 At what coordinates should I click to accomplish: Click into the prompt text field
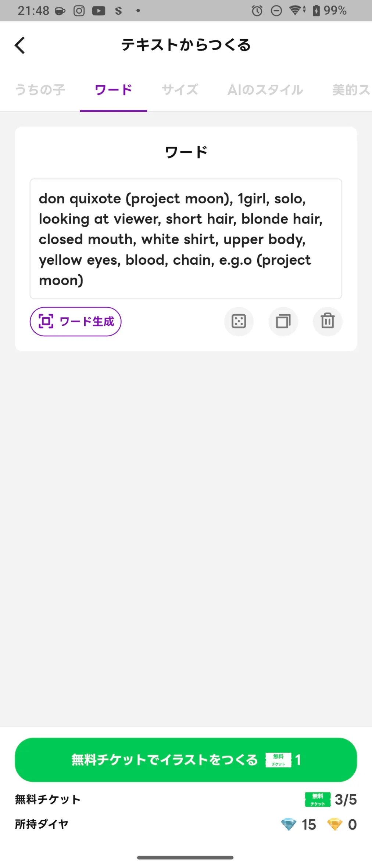[x=186, y=239]
